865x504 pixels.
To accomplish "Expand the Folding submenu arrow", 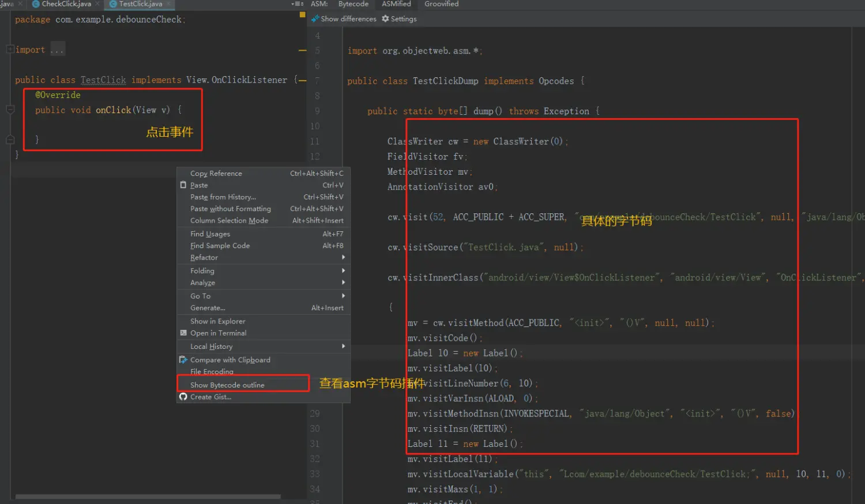I will (x=344, y=270).
